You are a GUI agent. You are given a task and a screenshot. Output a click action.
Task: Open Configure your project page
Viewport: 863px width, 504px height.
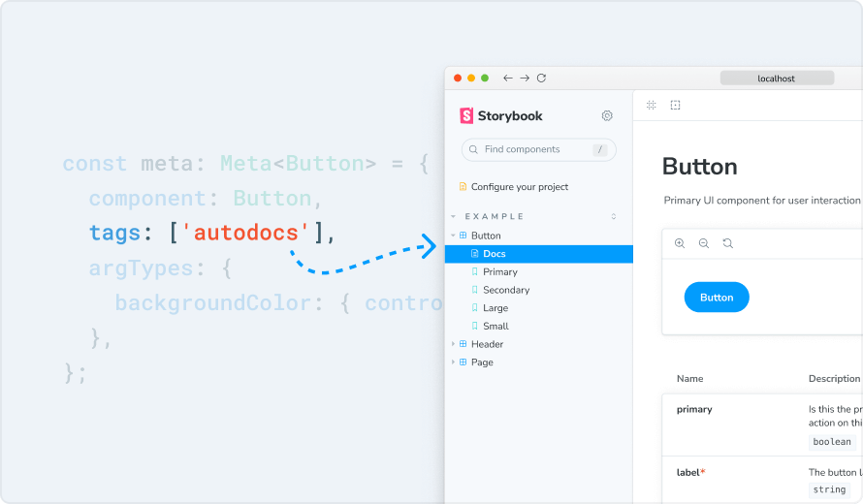click(x=519, y=186)
